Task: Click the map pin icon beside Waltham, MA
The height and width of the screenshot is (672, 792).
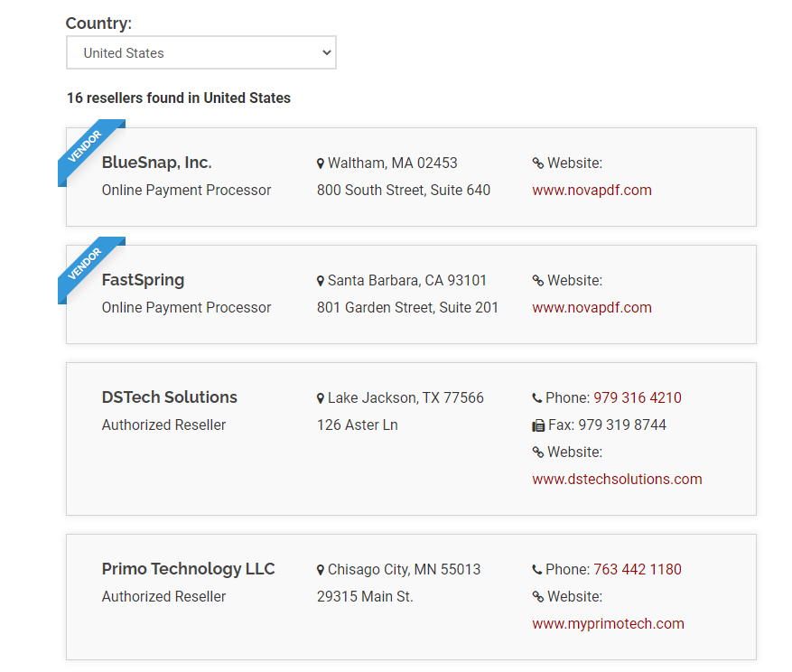Action: click(x=321, y=163)
